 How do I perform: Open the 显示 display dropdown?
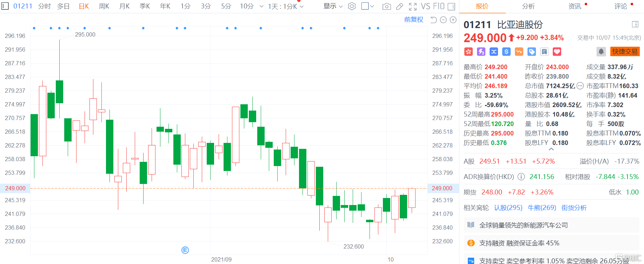point(333,6)
